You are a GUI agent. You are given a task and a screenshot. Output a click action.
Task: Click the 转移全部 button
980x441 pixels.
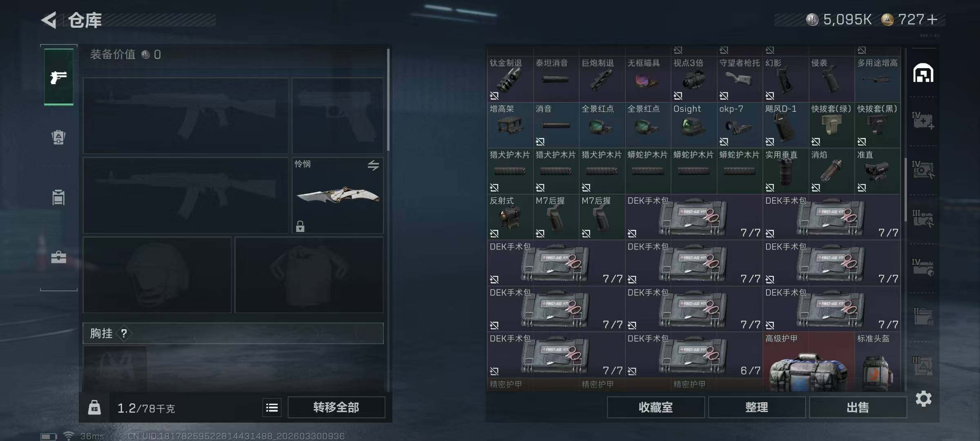click(x=336, y=407)
